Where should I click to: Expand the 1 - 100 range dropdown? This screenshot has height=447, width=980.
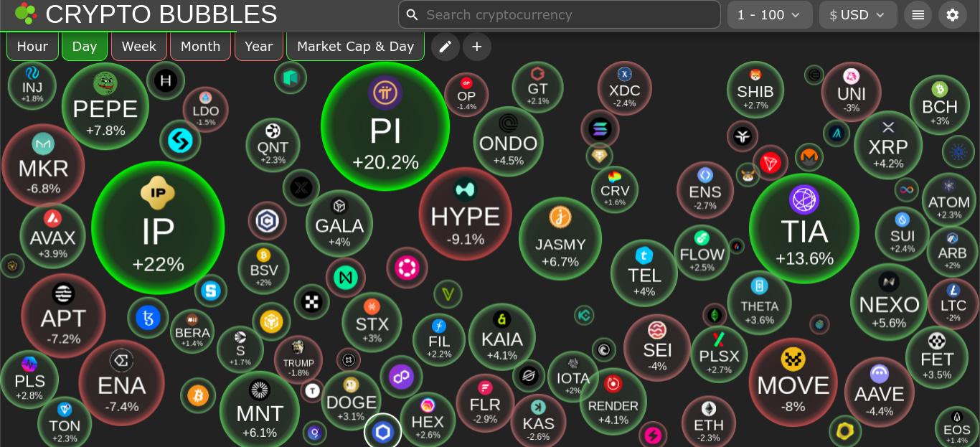pyautogui.click(x=770, y=14)
